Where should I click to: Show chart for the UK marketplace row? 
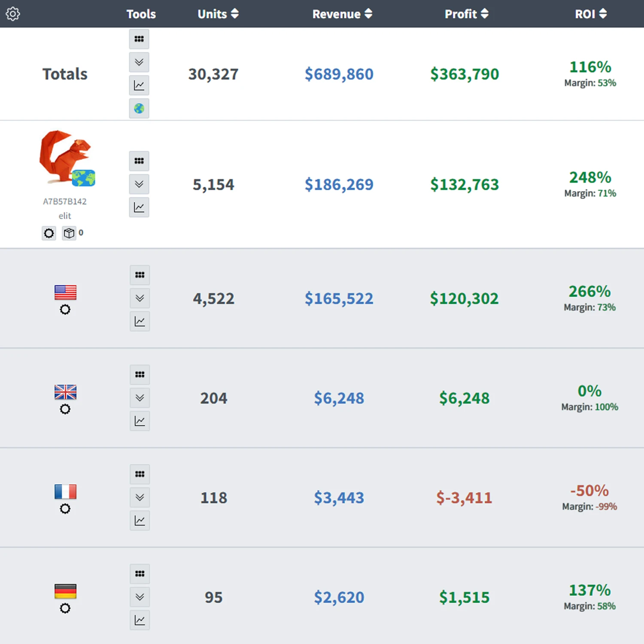[x=140, y=421]
